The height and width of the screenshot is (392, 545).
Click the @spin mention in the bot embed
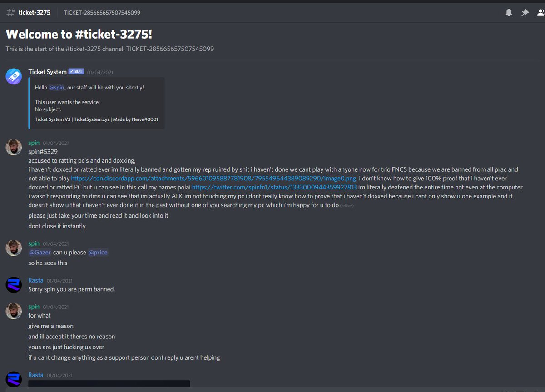click(56, 87)
